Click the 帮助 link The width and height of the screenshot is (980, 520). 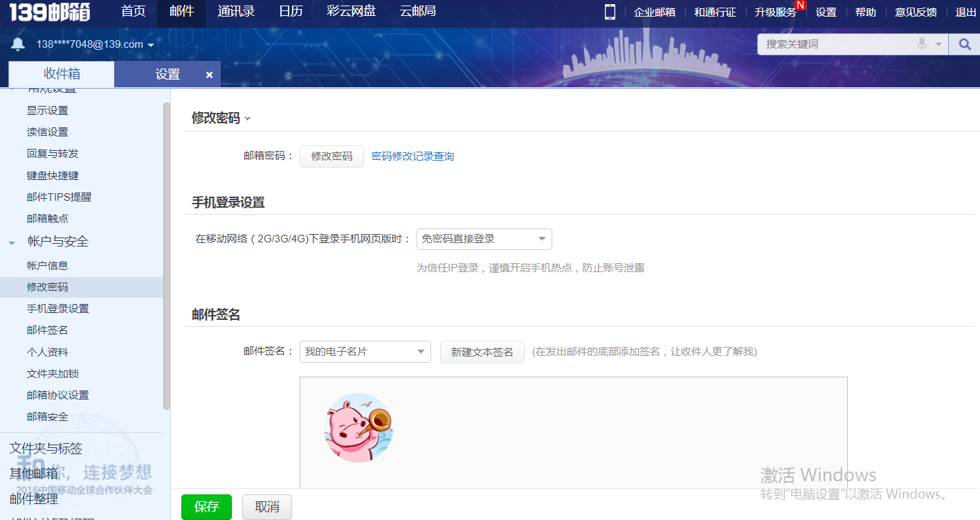point(865,12)
